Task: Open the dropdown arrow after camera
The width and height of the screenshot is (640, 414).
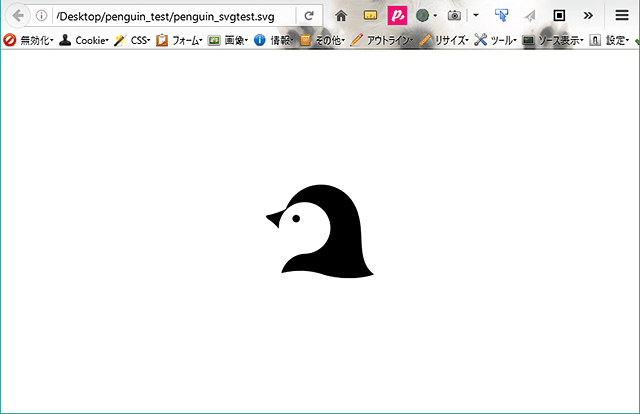Action: tap(476, 16)
